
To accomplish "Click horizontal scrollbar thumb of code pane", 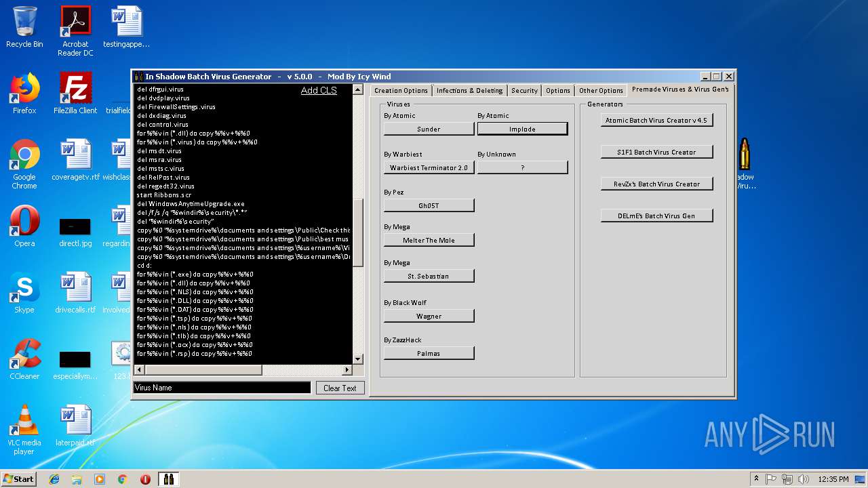I will point(203,370).
